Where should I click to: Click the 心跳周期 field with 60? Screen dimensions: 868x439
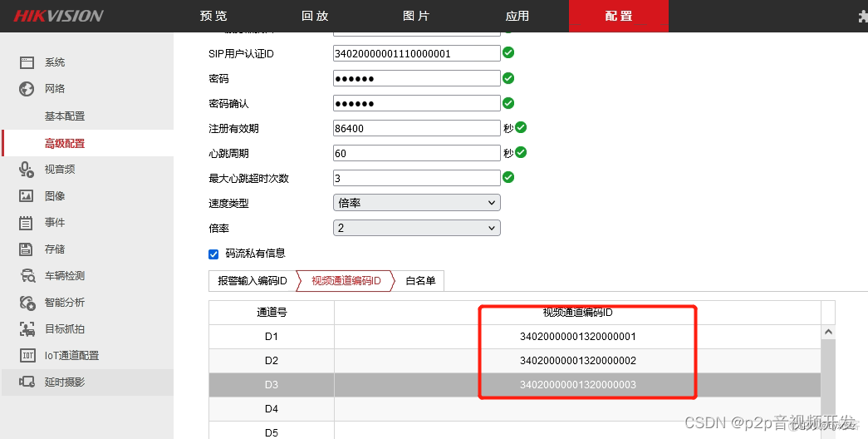[417, 153]
